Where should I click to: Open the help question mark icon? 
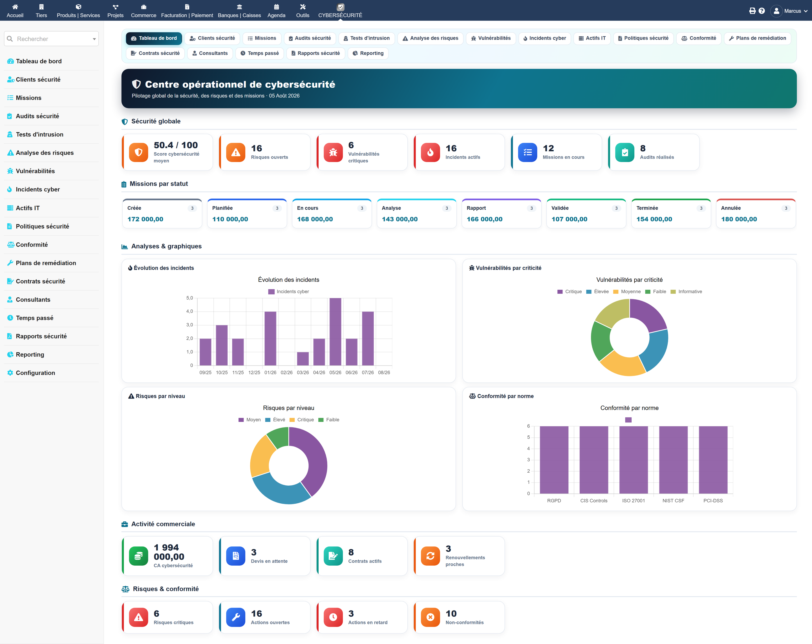coord(762,11)
